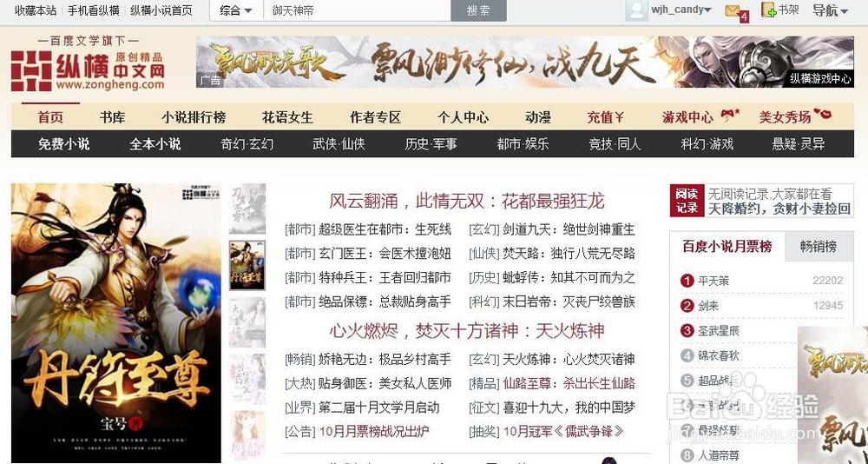Open the 综合 search category dropdown
Image resolution: width=868 pixels, height=464 pixels.
(x=235, y=10)
